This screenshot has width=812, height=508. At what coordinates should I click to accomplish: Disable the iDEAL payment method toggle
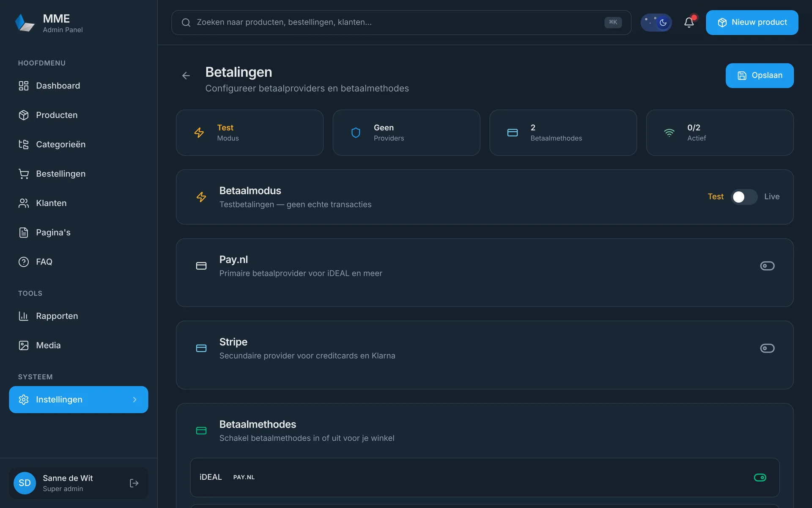pos(760,478)
